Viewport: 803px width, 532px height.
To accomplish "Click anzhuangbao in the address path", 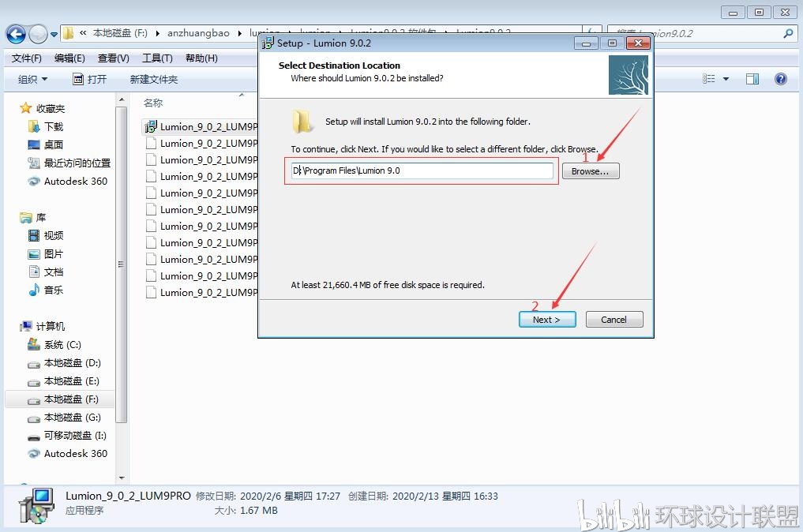I will pos(198,33).
